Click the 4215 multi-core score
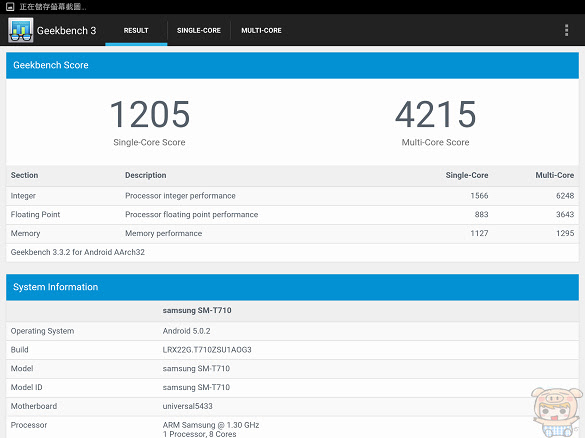This screenshot has width=585, height=438. (435, 114)
